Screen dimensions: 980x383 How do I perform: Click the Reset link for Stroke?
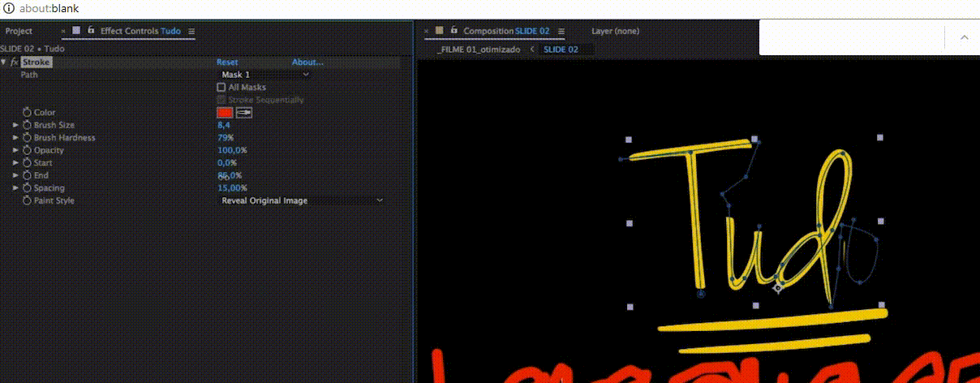pos(227,62)
